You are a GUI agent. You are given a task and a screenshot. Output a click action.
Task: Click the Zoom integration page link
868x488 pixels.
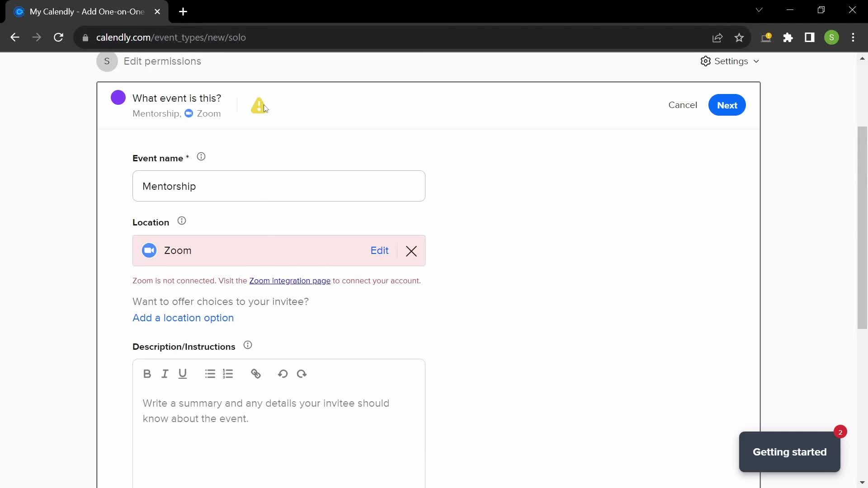(290, 281)
